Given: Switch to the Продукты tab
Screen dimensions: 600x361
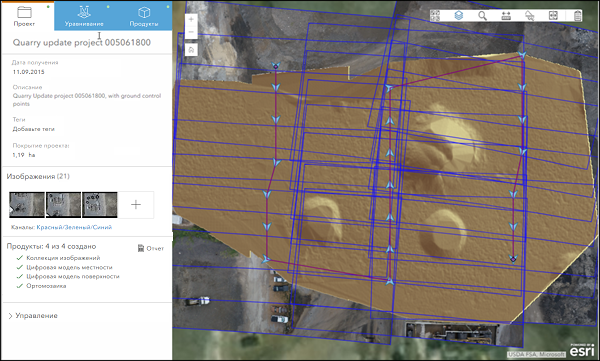Looking at the screenshot, I should pos(143,16).
